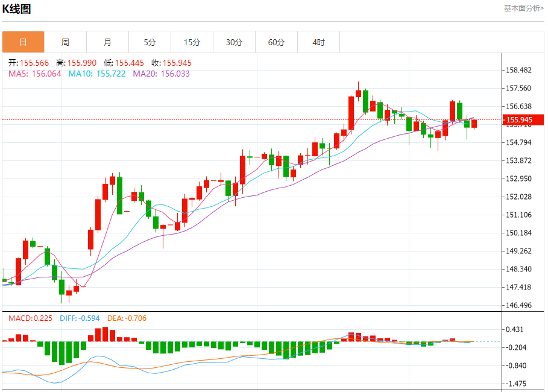Click the MA5 156.064 legend label
Image resolution: width=548 pixels, height=392 pixels.
pyautogui.click(x=35, y=74)
